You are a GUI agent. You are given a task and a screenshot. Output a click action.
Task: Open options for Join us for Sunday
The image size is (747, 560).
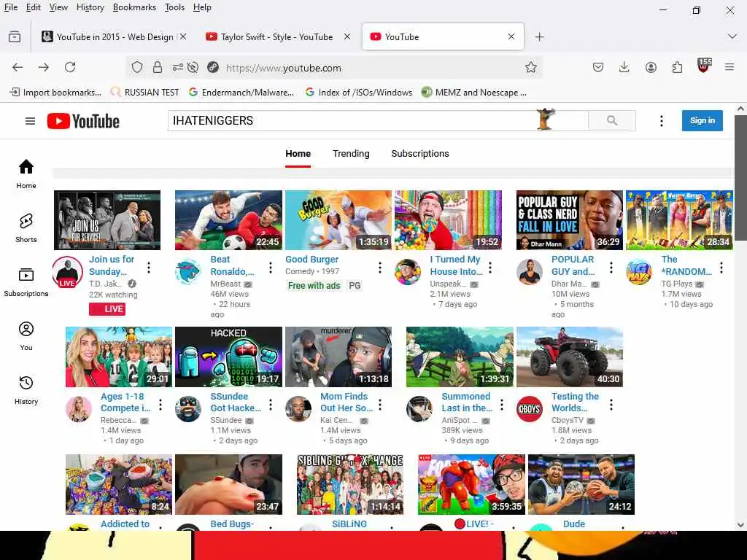click(149, 268)
